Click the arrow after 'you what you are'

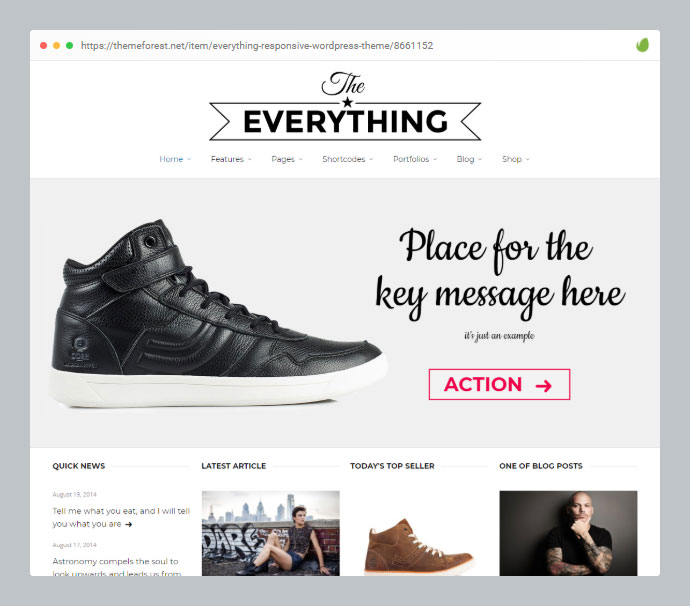click(x=128, y=524)
